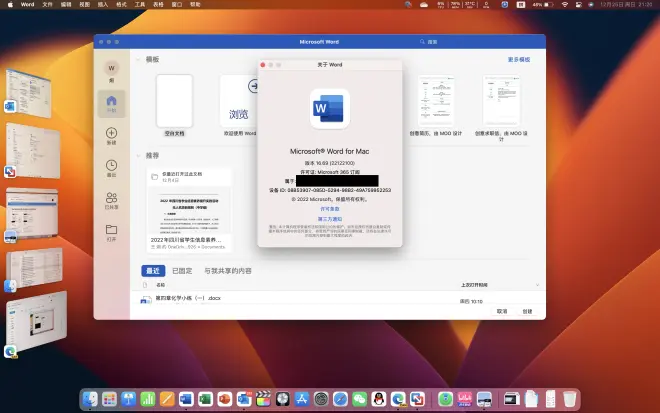Open the recommended 2022年四川省学生信息素养 document card
Viewport: 660px width, 413px height.
tap(189, 210)
